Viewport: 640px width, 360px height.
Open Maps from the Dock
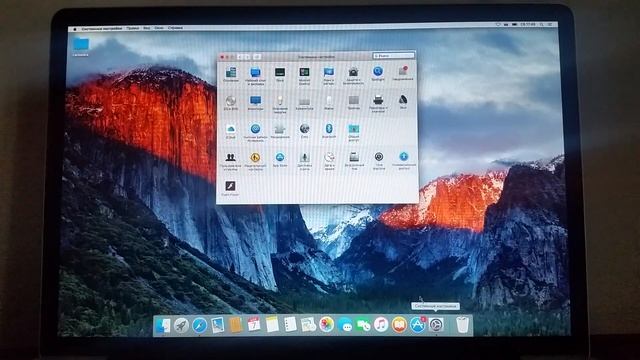(x=309, y=325)
